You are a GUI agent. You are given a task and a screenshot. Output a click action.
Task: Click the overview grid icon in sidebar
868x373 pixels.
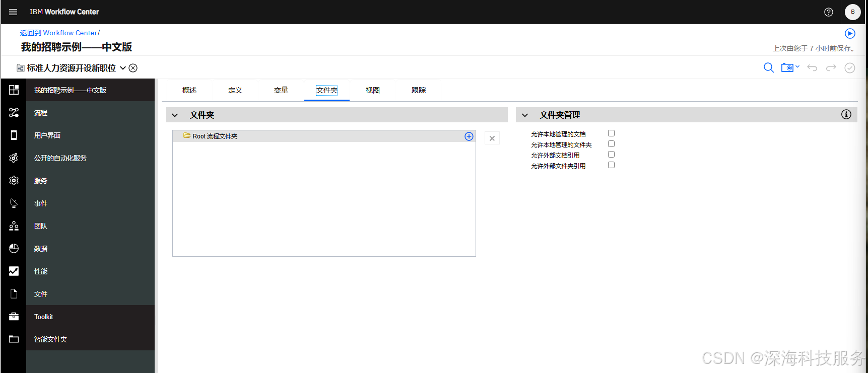(x=14, y=90)
